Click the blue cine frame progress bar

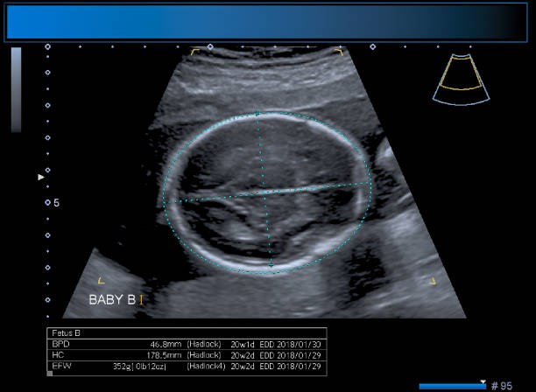(x=452, y=386)
